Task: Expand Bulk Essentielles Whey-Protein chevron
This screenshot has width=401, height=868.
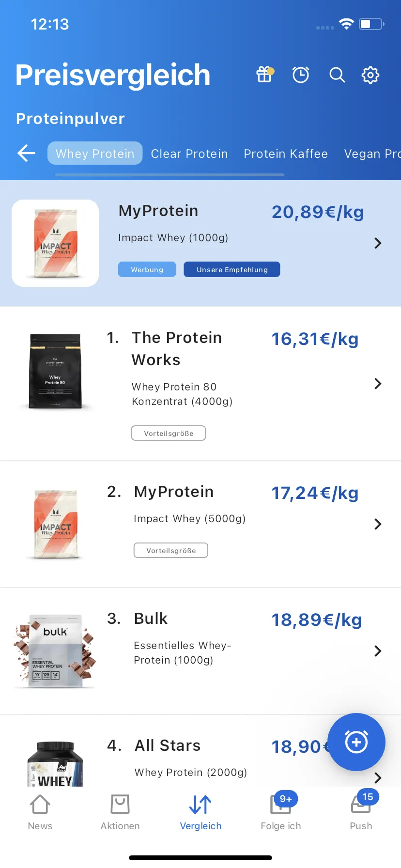Action: tap(378, 651)
